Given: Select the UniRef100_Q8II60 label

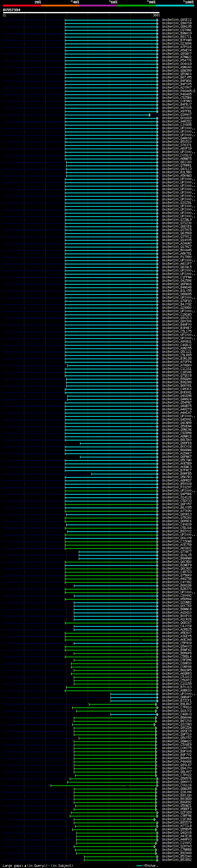Looking at the screenshot, I should point(177,162).
